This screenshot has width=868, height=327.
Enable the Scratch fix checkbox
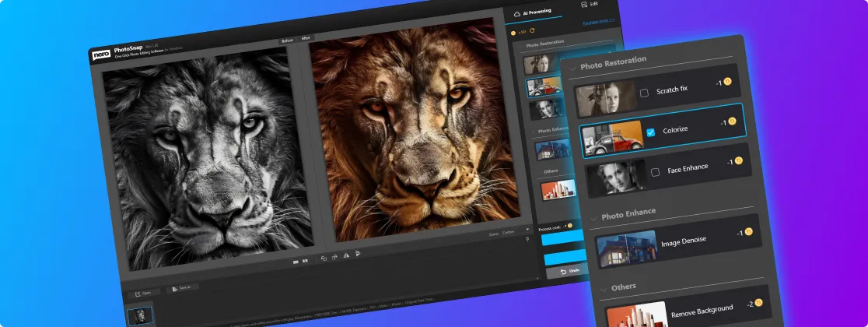point(644,93)
